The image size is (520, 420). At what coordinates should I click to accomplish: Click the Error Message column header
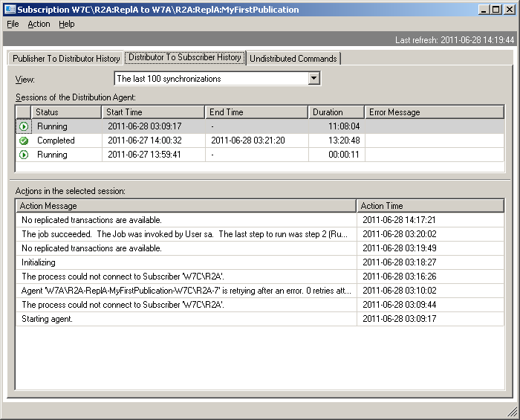click(435, 112)
